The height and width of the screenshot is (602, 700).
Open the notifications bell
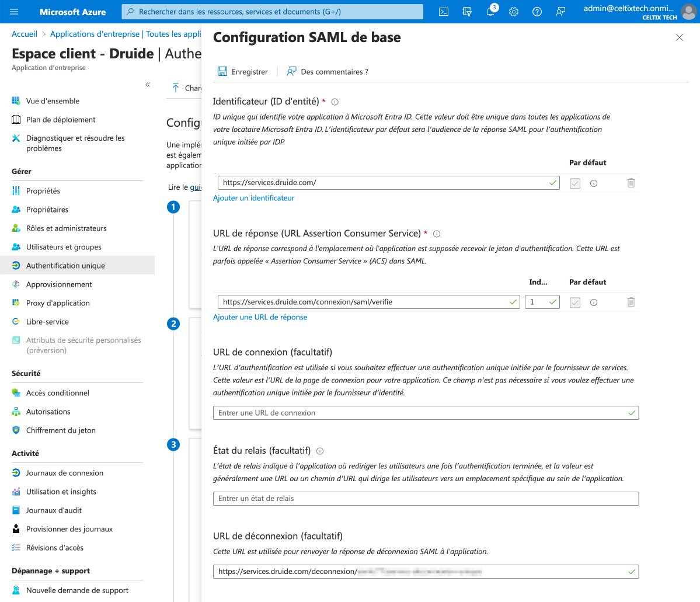coord(490,12)
